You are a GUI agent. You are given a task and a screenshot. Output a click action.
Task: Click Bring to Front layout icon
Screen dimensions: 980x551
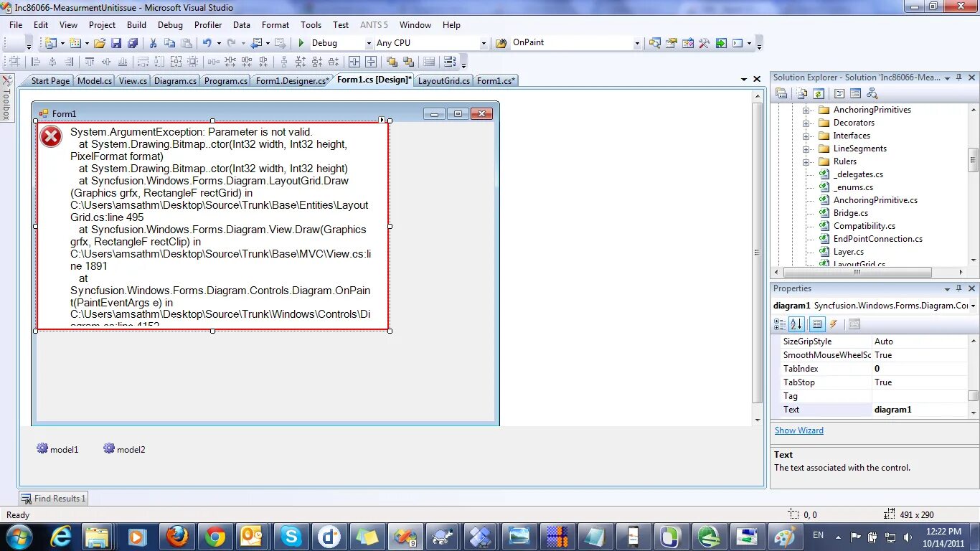click(x=392, y=62)
